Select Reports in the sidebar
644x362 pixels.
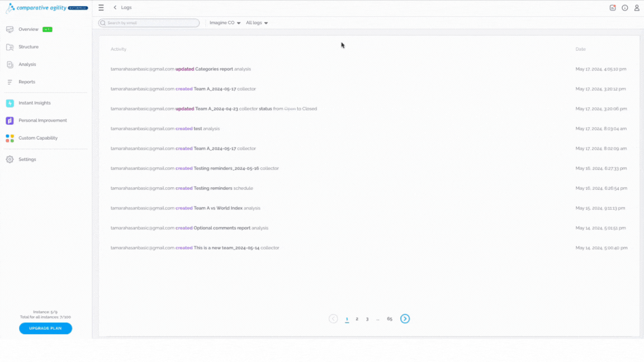click(x=27, y=82)
